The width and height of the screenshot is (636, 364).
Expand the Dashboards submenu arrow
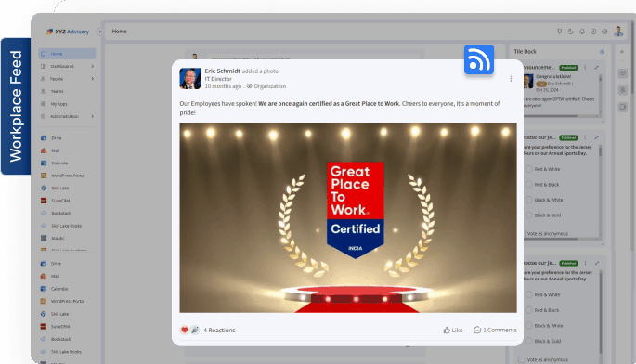click(x=93, y=66)
